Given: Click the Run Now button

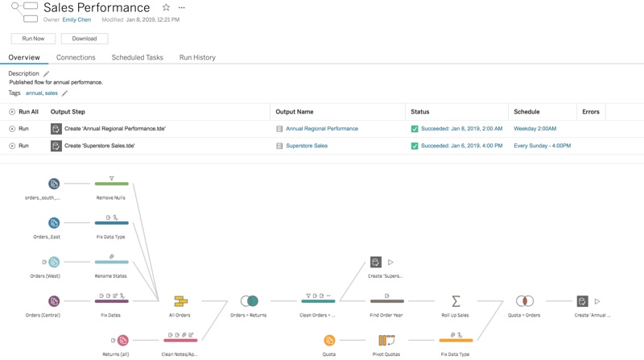Looking at the screenshot, I should pyautogui.click(x=33, y=39).
